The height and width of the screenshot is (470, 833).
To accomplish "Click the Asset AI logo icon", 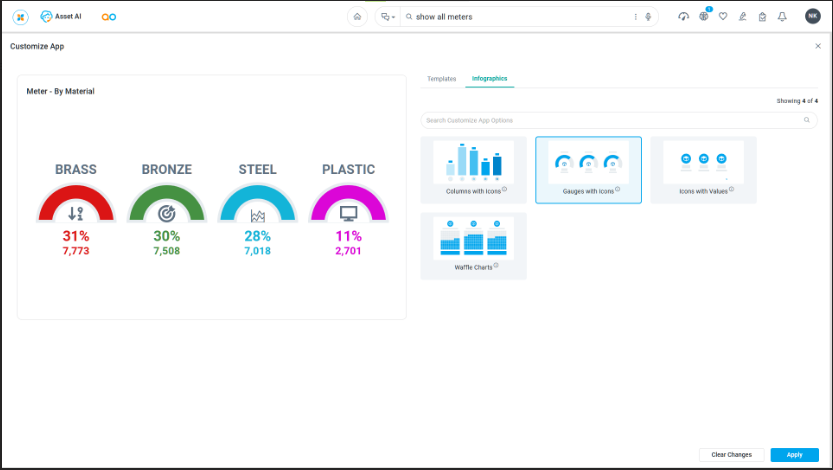I will (47, 17).
